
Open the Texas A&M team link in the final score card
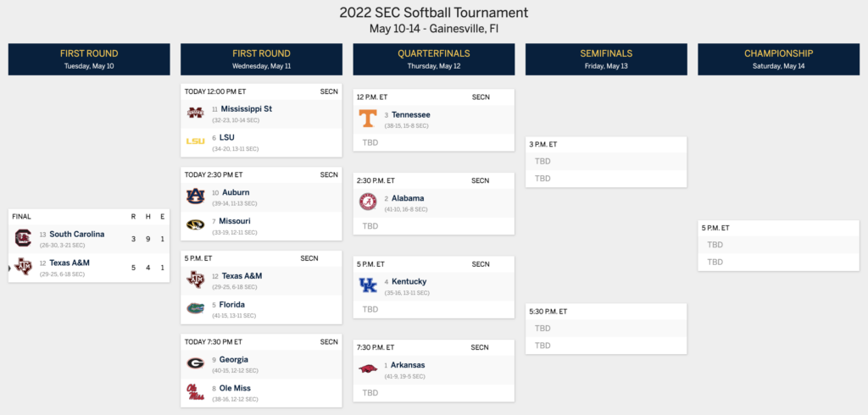pyautogui.click(x=70, y=263)
